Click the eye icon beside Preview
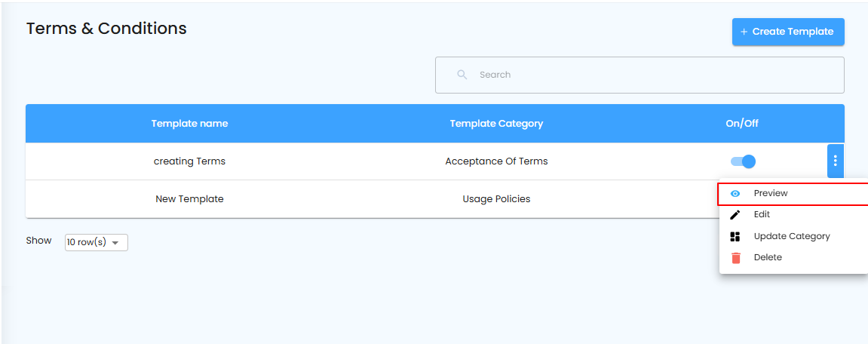The height and width of the screenshot is (344, 868). tap(735, 194)
